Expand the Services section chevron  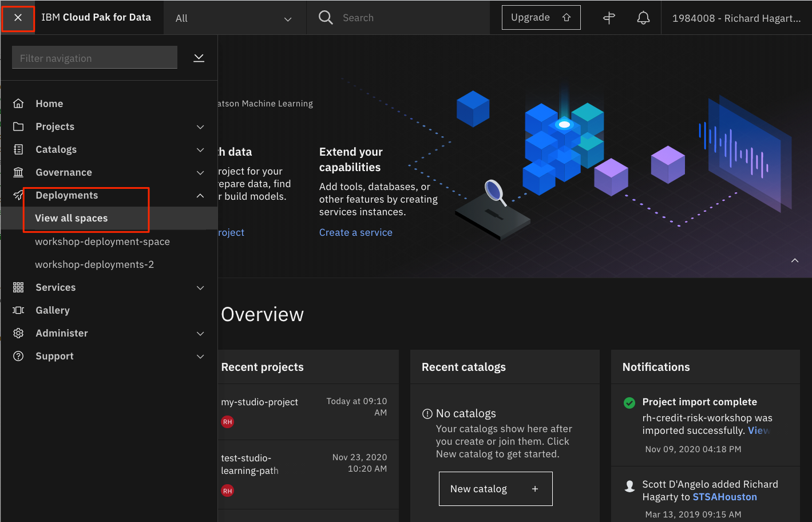[200, 287]
